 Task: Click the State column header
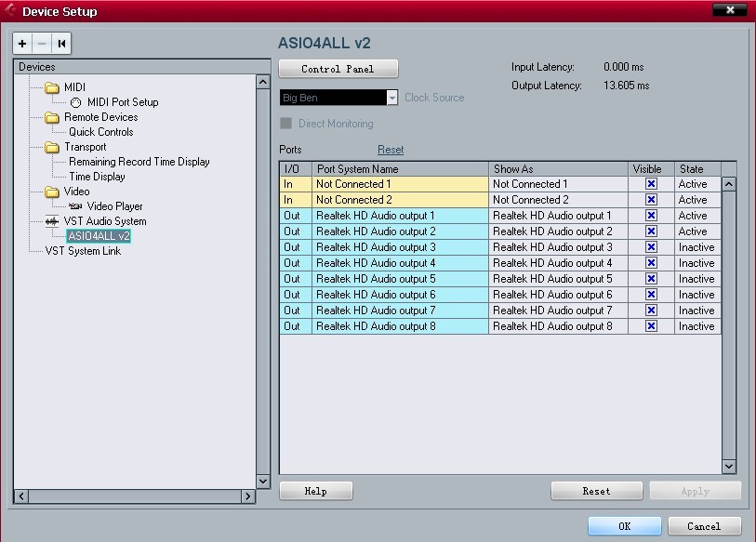(x=697, y=169)
